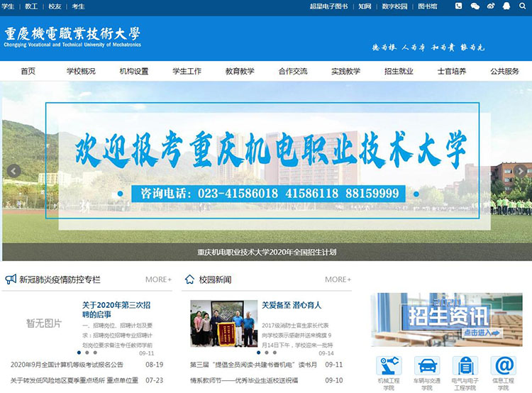Open 教育教学 navigation menu
The image size is (532, 393).
click(x=240, y=71)
